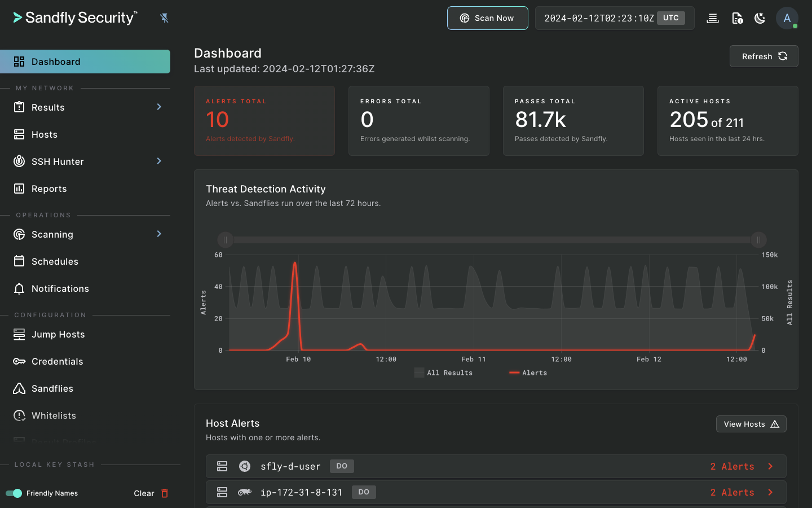Click the Sandflies triangle icon
The height and width of the screenshot is (508, 812).
[x=19, y=388]
